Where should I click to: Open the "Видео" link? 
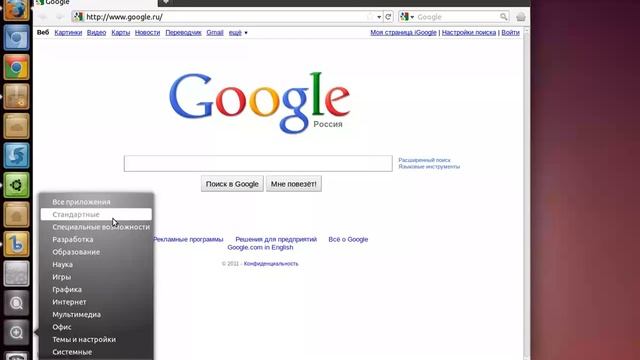pyautogui.click(x=96, y=33)
